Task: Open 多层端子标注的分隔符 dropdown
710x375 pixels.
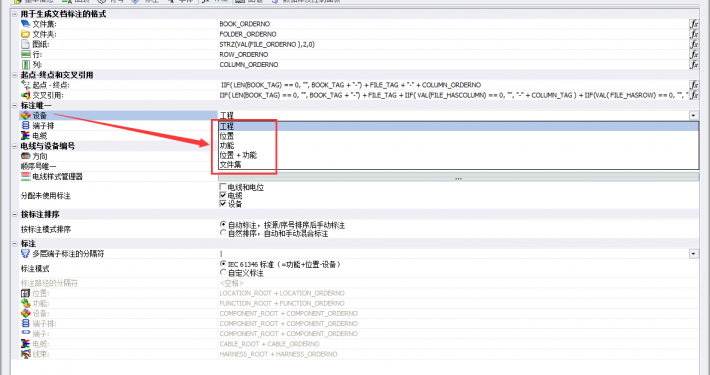Action: 694,254
